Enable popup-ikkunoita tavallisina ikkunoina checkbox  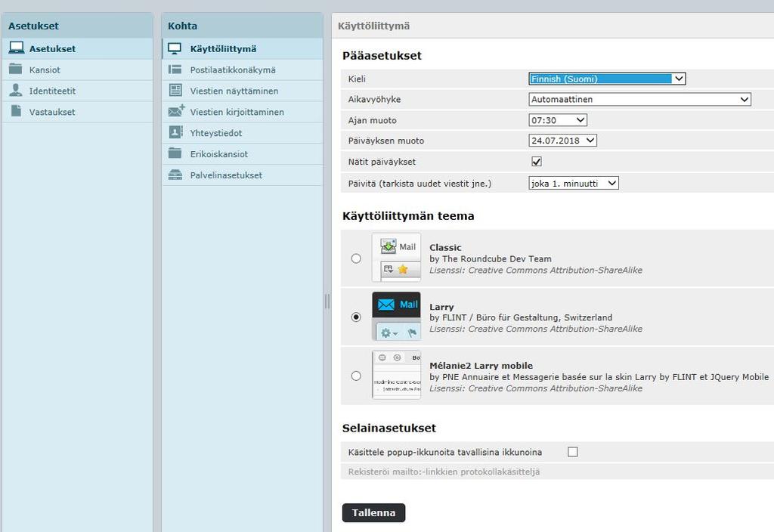[572, 452]
